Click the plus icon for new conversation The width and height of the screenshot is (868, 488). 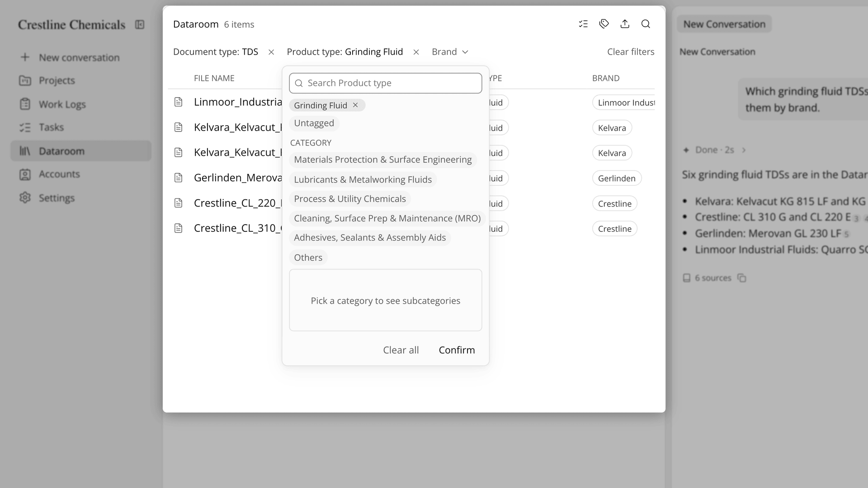(x=25, y=57)
